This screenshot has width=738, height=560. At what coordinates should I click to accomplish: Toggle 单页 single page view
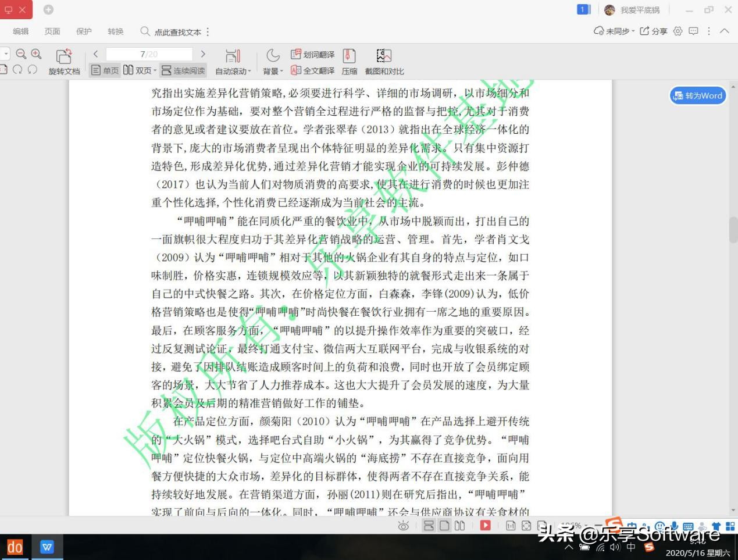point(105,70)
